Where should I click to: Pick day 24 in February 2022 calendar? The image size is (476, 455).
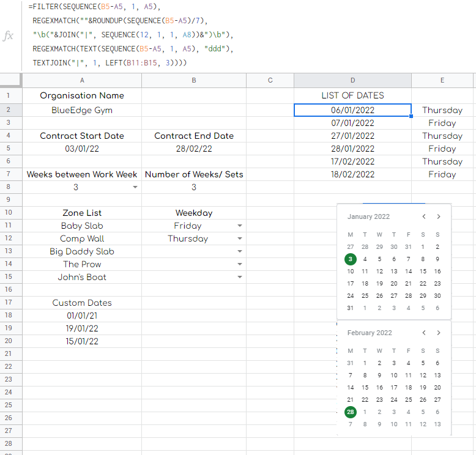click(394, 400)
